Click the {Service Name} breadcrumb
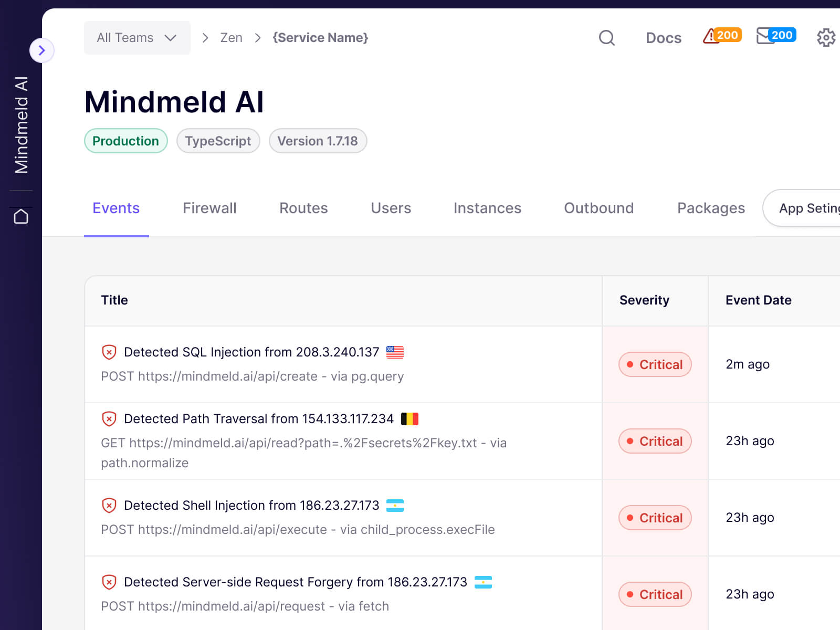Image resolution: width=840 pixels, height=630 pixels. 320,38
